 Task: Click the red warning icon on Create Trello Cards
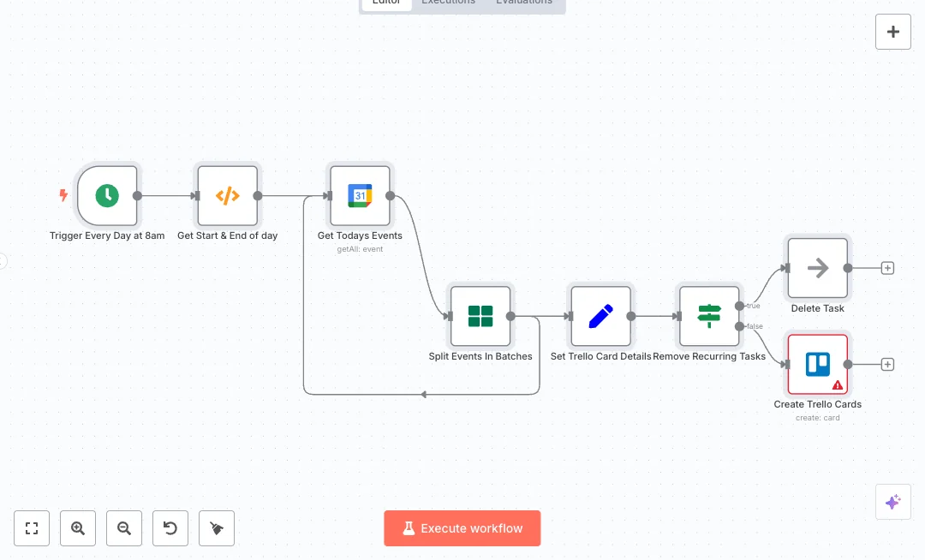pyautogui.click(x=838, y=385)
